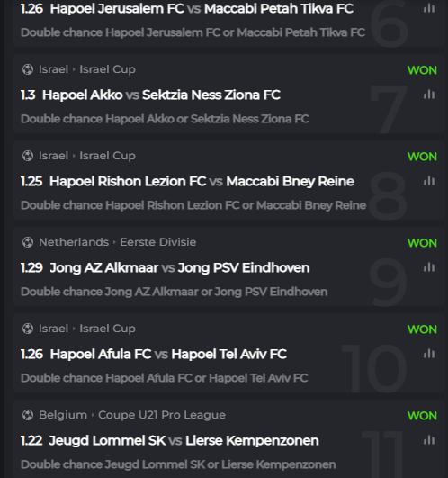Open stats icon for Hapoel Afula match

pos(429,354)
